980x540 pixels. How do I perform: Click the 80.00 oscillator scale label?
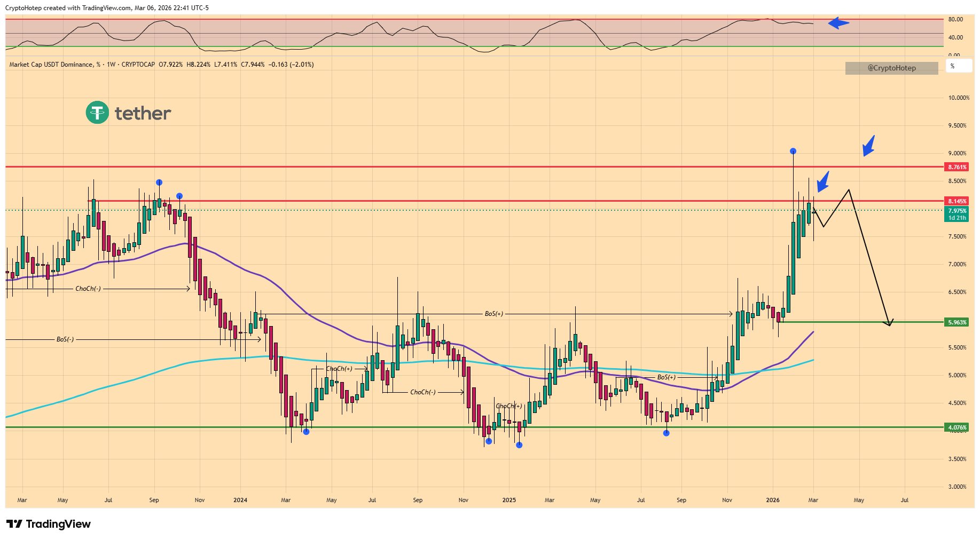[x=955, y=19]
